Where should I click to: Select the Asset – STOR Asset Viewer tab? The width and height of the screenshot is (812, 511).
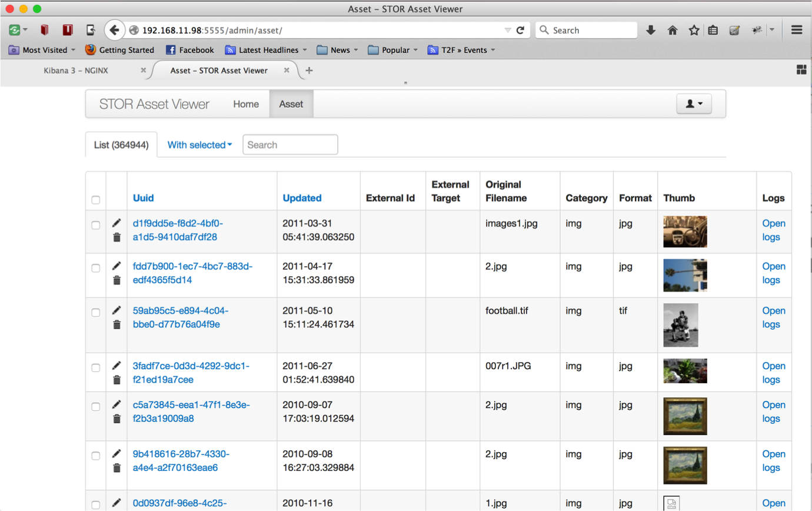219,70
